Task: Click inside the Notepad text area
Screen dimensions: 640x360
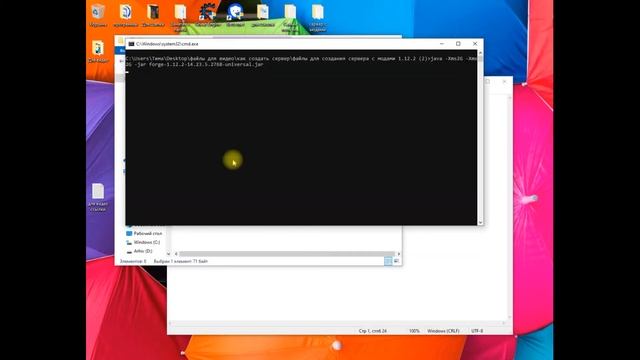Action: (x=338, y=292)
